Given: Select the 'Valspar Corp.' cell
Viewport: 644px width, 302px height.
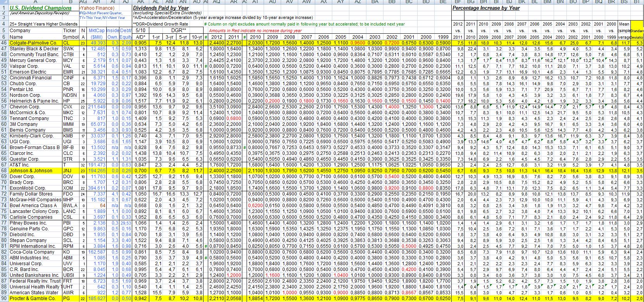Looking at the screenshot, I should tap(35, 66).
